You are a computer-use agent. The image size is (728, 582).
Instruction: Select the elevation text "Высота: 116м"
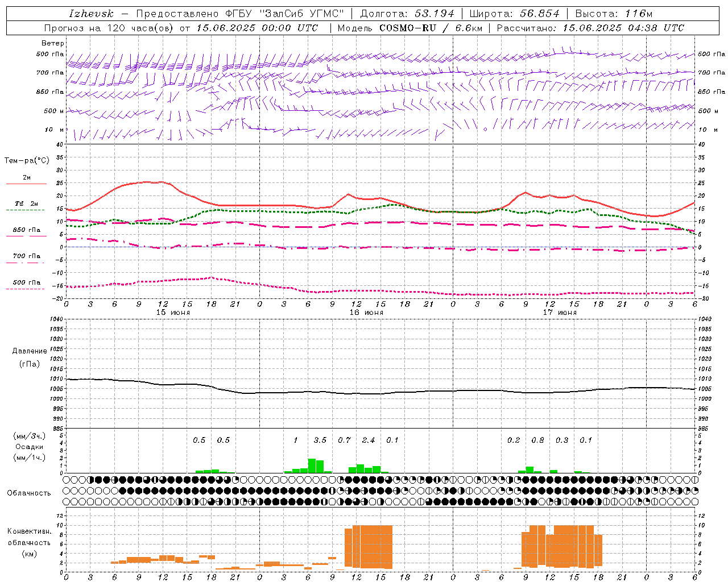(614, 14)
